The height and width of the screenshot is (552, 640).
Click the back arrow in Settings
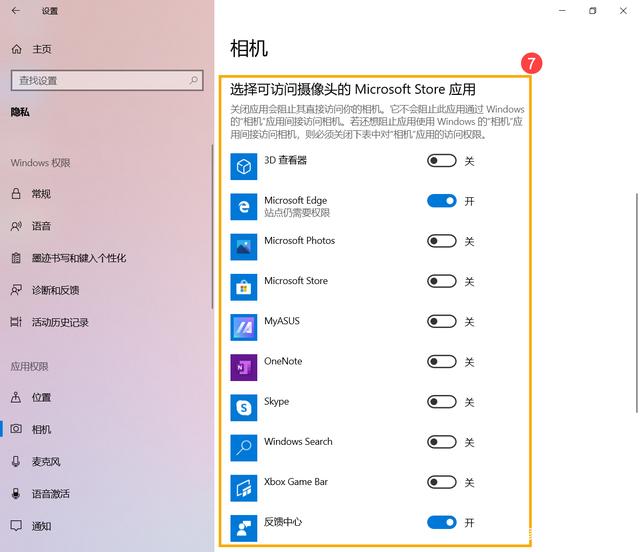click(x=16, y=11)
